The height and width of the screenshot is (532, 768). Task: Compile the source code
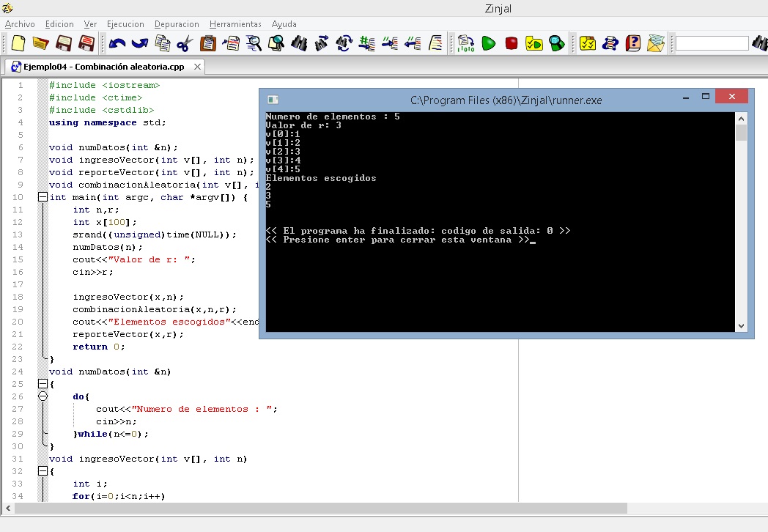point(465,45)
